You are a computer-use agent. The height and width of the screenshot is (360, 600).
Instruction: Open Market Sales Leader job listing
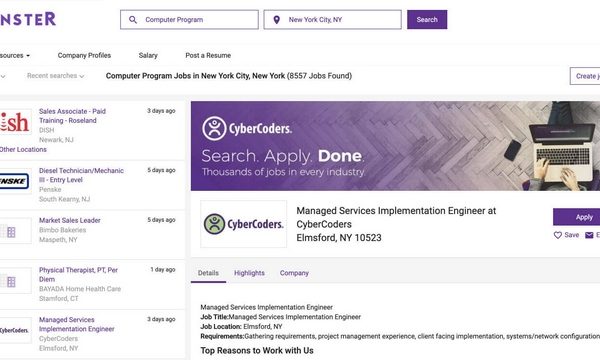tap(70, 220)
